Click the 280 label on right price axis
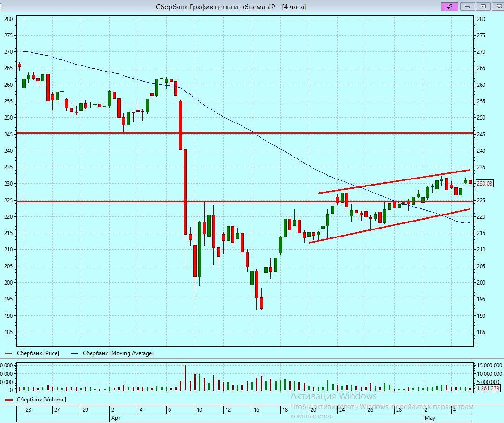This screenshot has height=423, width=504. coord(481,19)
